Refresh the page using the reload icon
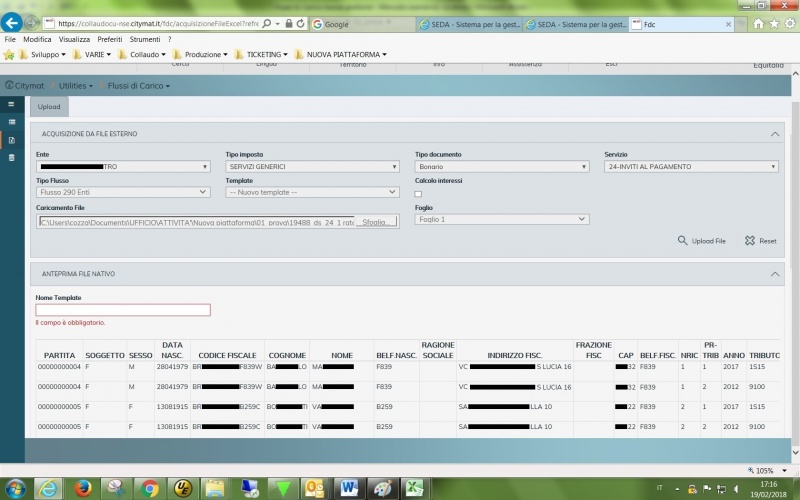Image resolution: width=800 pixels, height=500 pixels. click(302, 22)
